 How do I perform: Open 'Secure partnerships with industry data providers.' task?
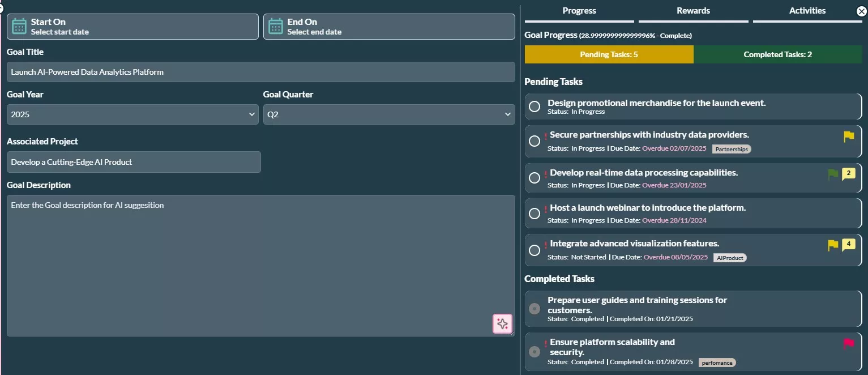click(x=649, y=135)
